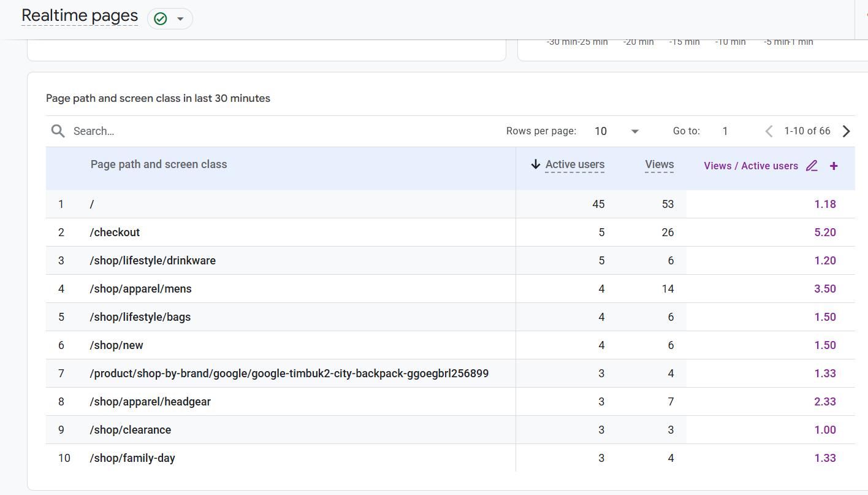868x495 pixels.
Task: Sort by the Views column header
Action: (x=660, y=164)
